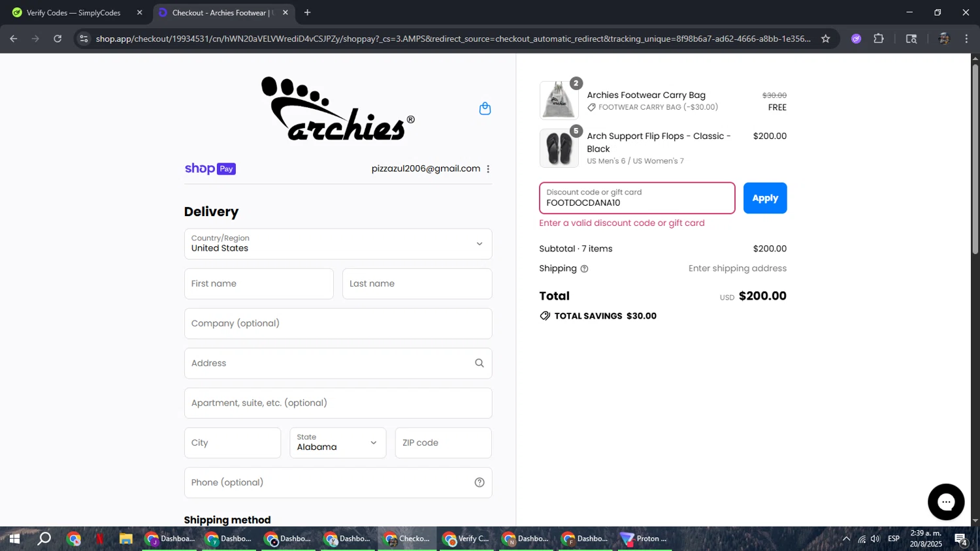
Task: Show shipping info help icon
Action: 584,269
